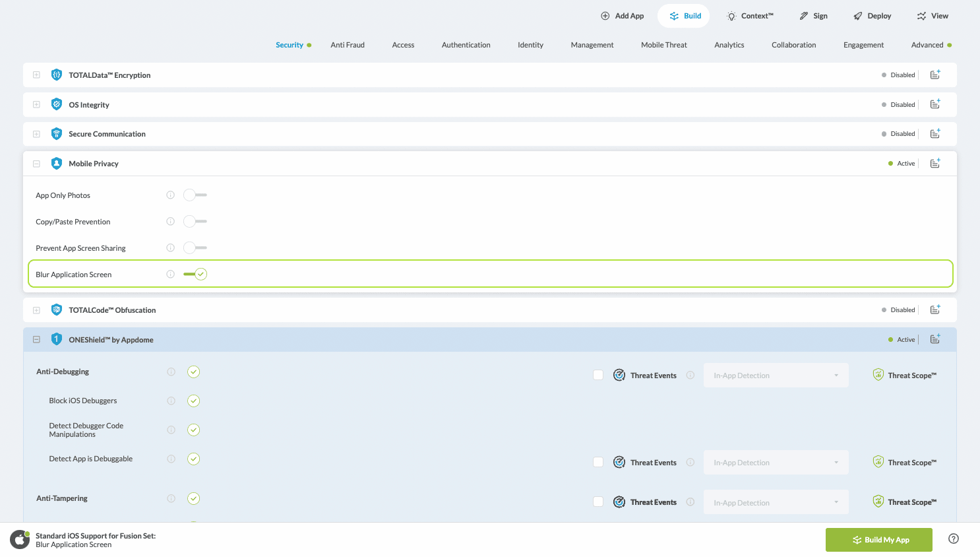This screenshot has width=980, height=557.
Task: Click the info icon beside Block iOS Debuggers
Action: click(x=171, y=401)
